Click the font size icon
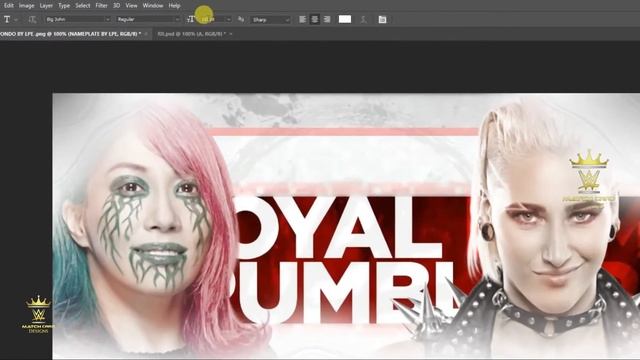The height and width of the screenshot is (360, 640). pyautogui.click(x=191, y=19)
